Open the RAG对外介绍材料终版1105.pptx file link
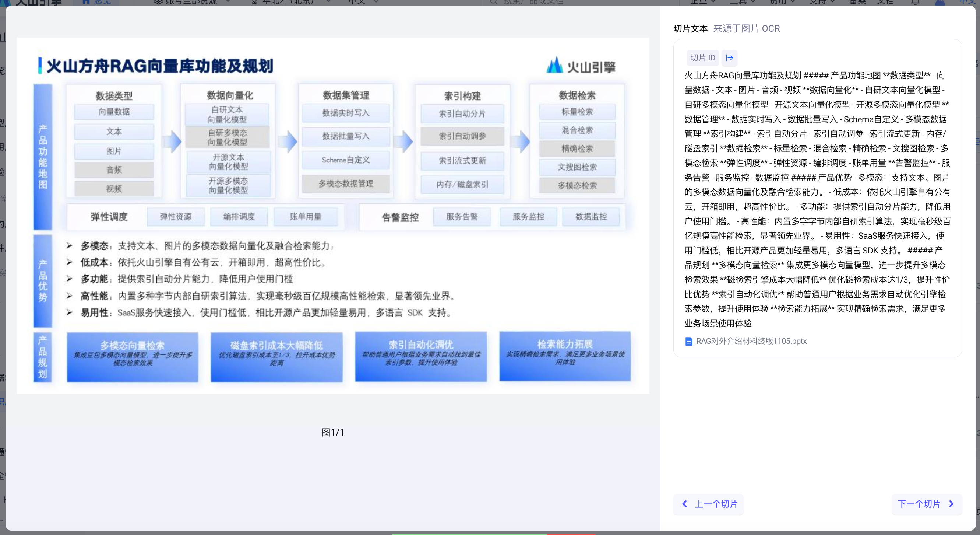Screen dimensions: 980x535 pyautogui.click(x=751, y=341)
